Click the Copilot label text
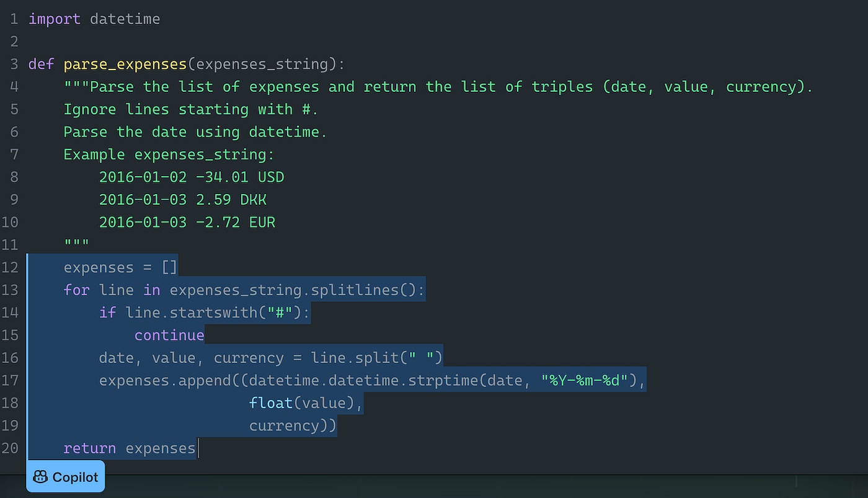 coord(75,477)
